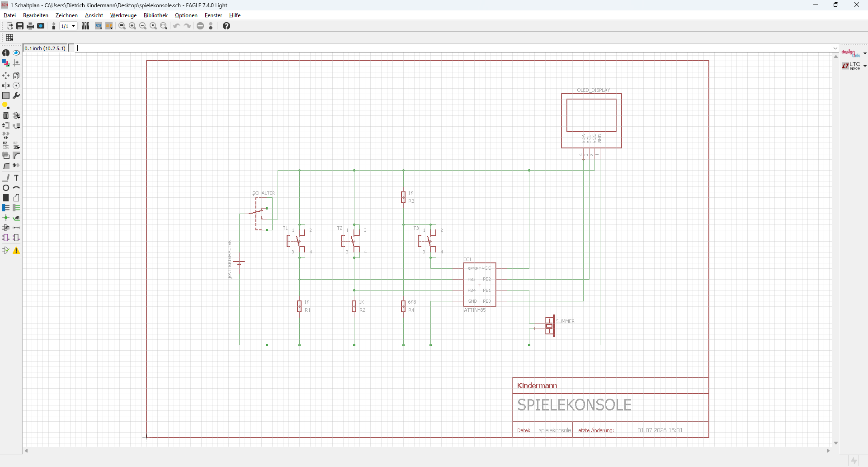Click the horizontal scrollbar right arrow
The height and width of the screenshot is (467, 868).
(828, 451)
